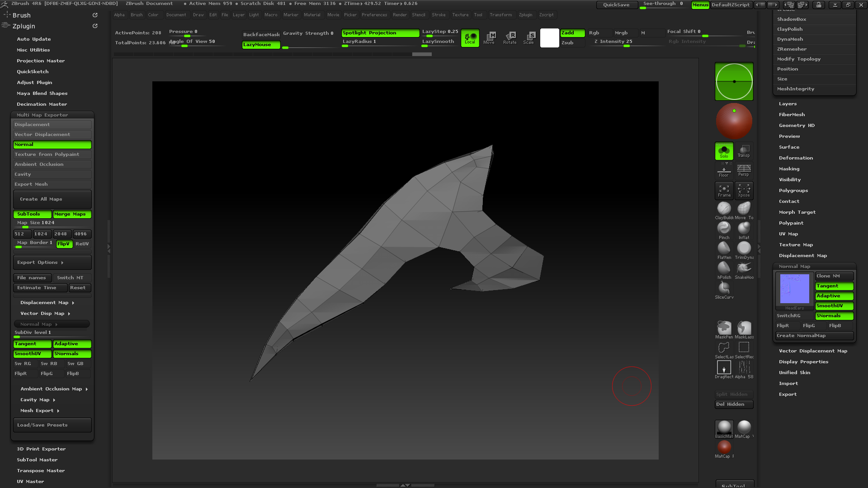Open the Render menu
Image resolution: width=868 pixels, height=488 pixels.
coord(400,15)
